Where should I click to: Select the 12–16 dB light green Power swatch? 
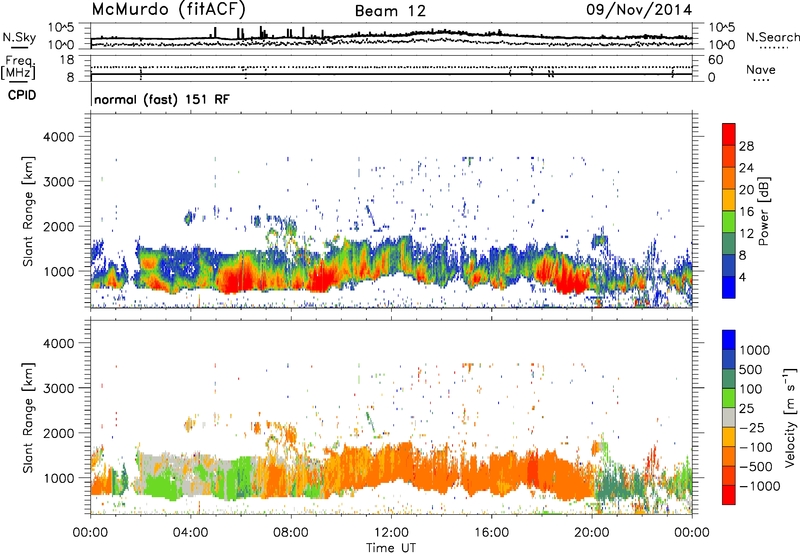pyautogui.click(x=729, y=221)
